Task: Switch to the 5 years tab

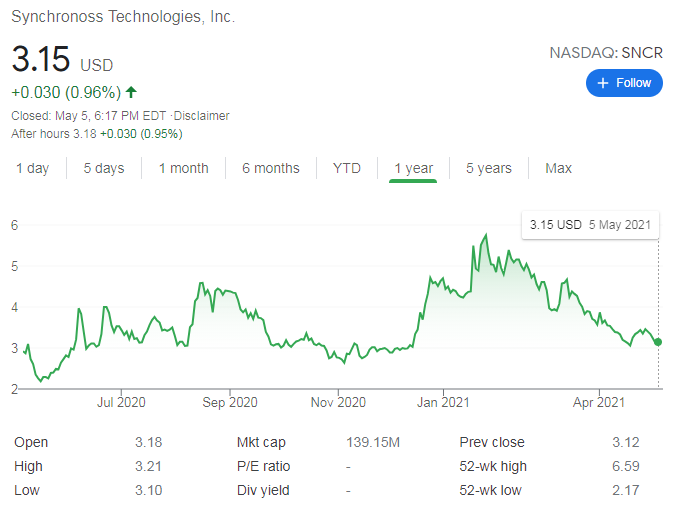Action: click(489, 168)
